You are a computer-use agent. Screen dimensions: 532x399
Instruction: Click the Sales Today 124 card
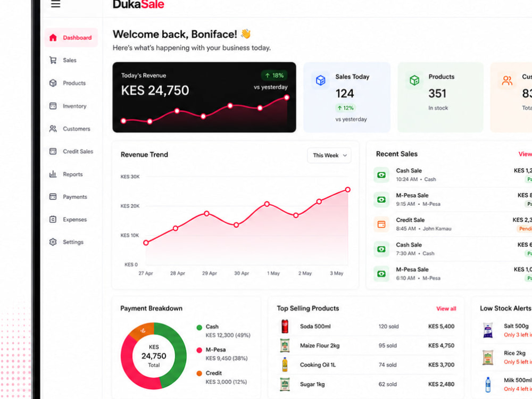click(347, 97)
